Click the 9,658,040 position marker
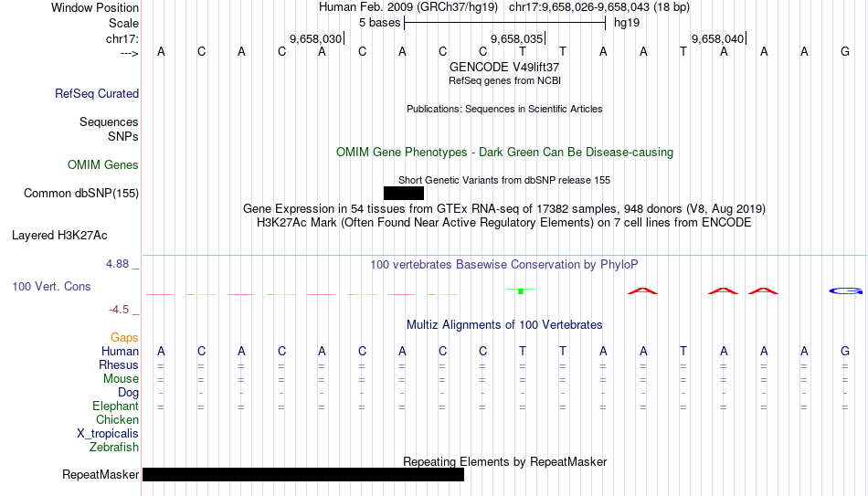The width and height of the screenshot is (868, 496). [x=718, y=38]
